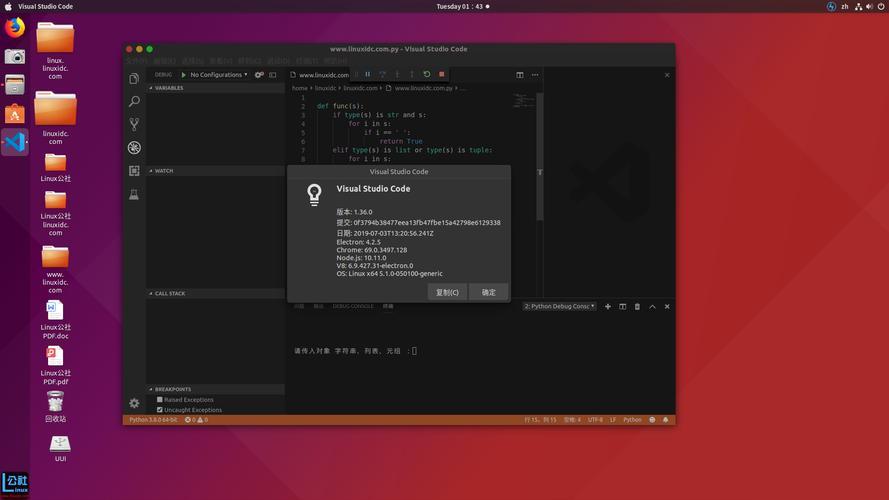Open the system volume indicator
This screenshot has height=500, width=889.
pyautogui.click(x=870, y=6)
